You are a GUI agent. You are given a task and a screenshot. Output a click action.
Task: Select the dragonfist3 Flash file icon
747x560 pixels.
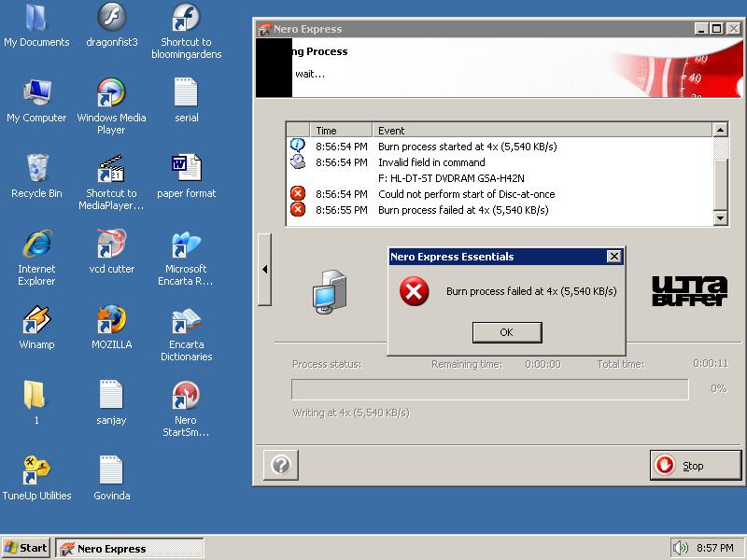[x=111, y=25]
